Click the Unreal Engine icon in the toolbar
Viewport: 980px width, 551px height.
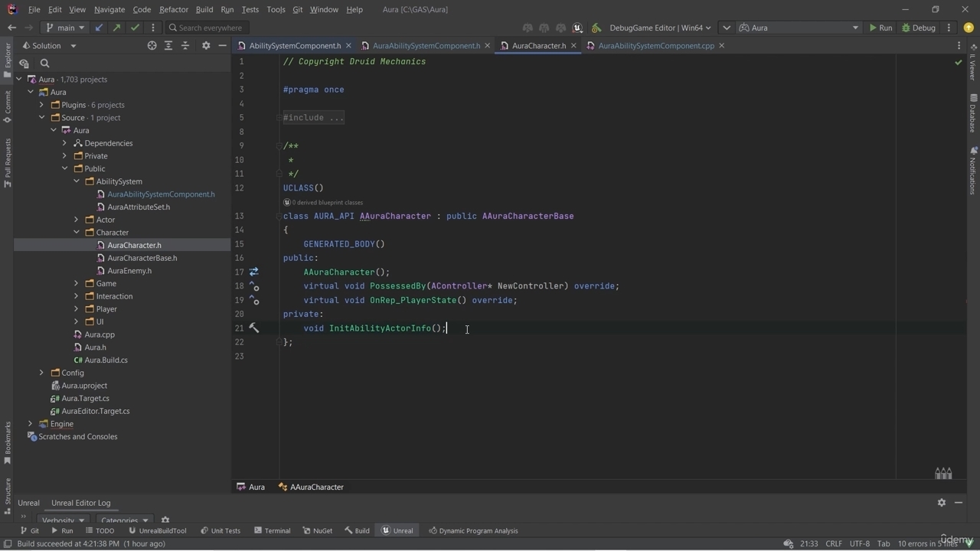pyautogui.click(x=577, y=28)
